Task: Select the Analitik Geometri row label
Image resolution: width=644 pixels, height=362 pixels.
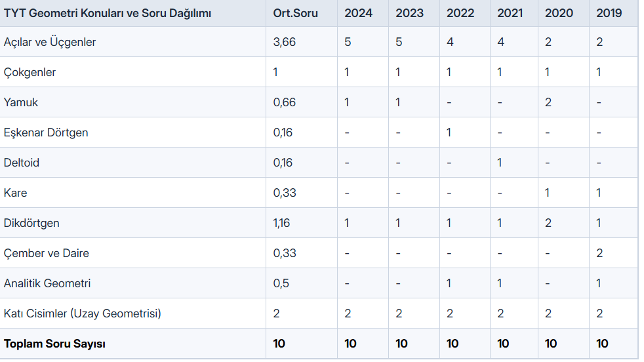Action: coord(47,283)
